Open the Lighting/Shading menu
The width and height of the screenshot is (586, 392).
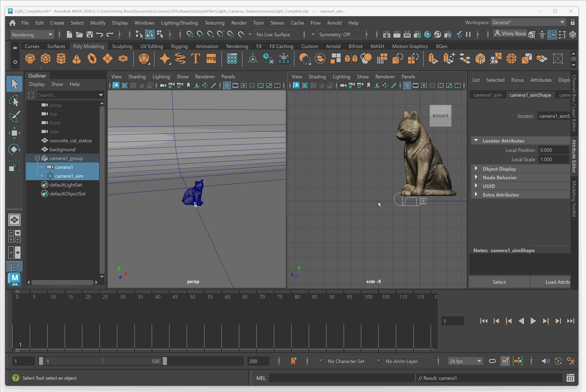coord(179,23)
